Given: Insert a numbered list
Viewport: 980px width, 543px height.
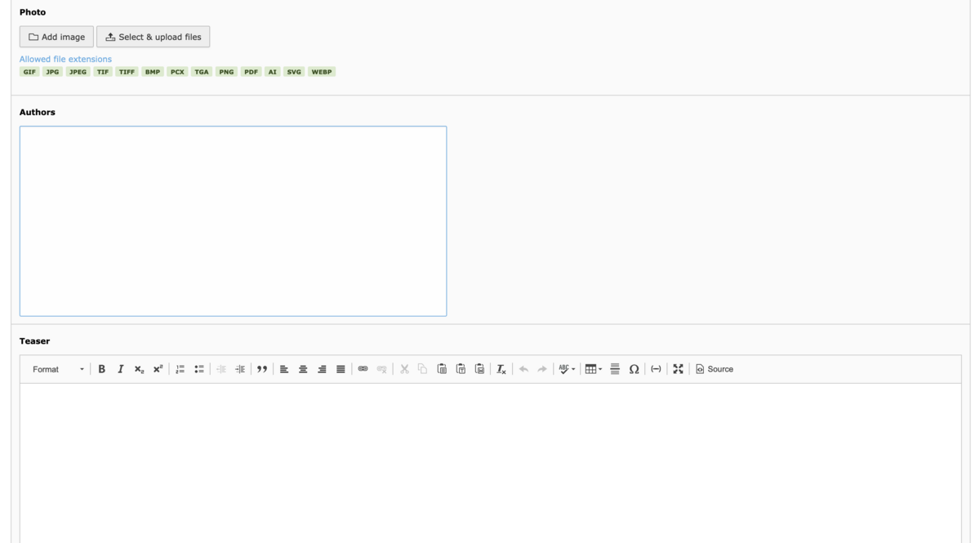Looking at the screenshot, I should 180,369.
